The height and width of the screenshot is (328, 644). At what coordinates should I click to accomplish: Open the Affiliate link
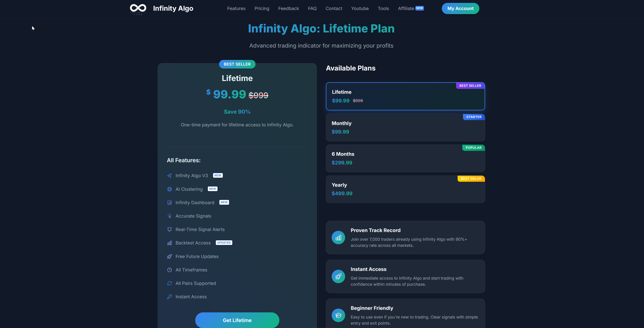point(406,8)
